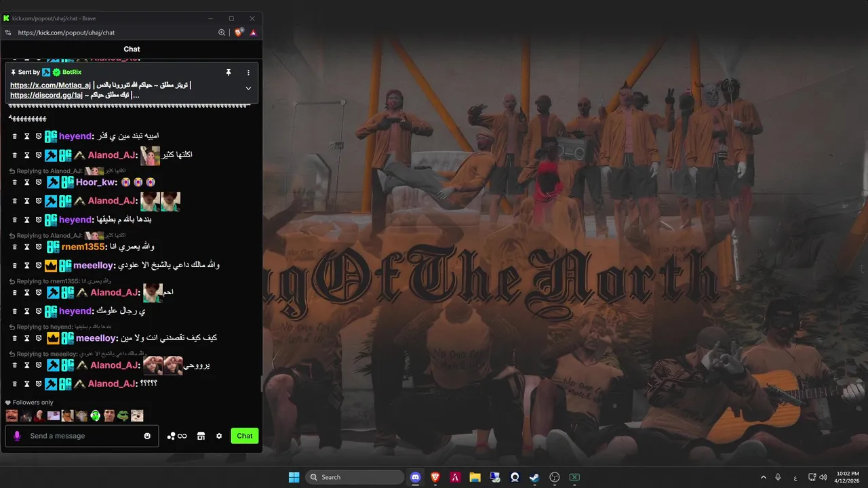The image size is (868, 488).
Task: Open Steam from the taskbar
Action: 534,477
